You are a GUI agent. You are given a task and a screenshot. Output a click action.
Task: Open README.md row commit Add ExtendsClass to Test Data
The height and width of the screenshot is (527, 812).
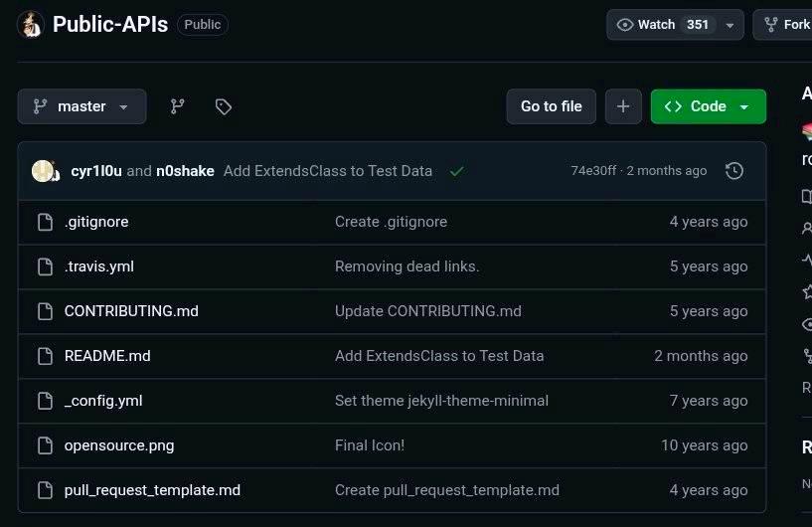[439, 356]
